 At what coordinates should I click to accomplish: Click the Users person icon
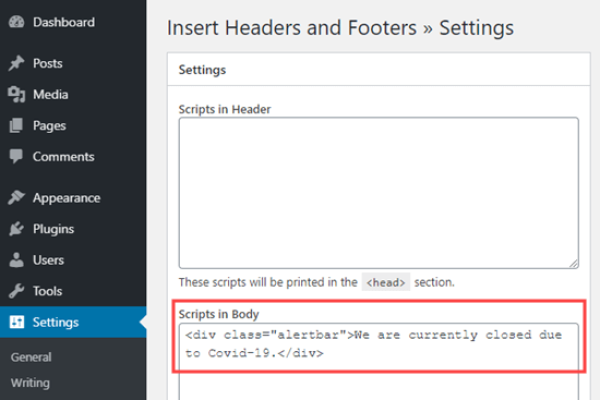(16, 260)
